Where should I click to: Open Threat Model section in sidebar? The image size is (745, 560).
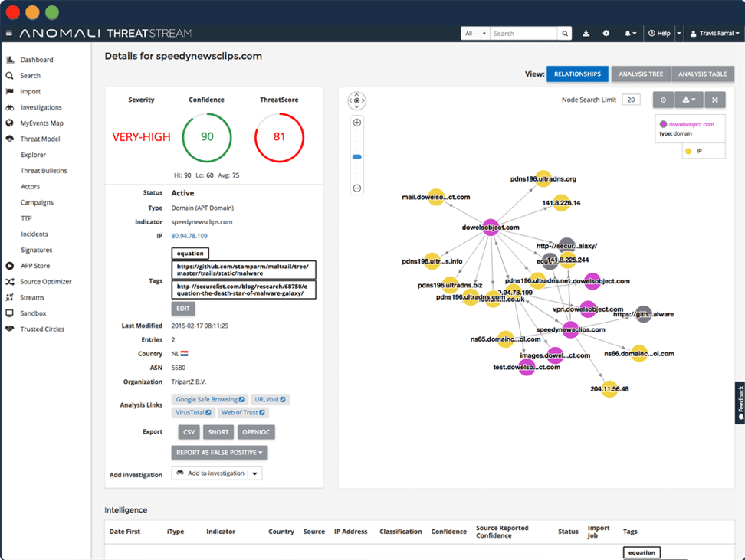tap(40, 139)
